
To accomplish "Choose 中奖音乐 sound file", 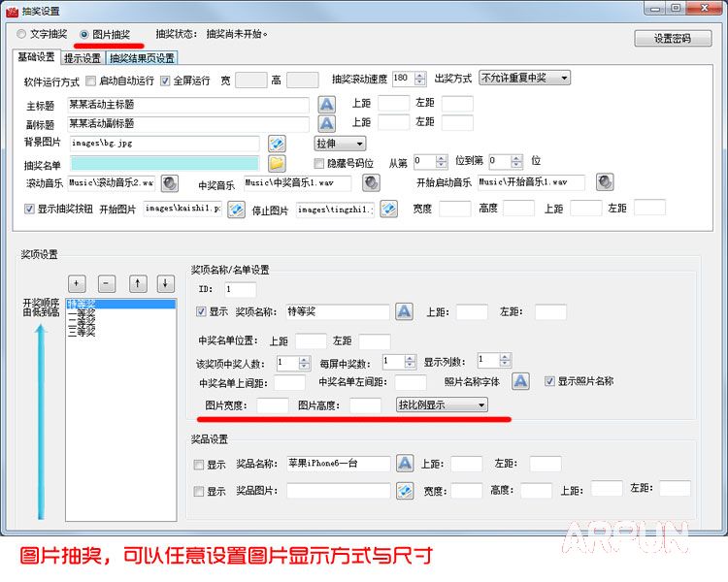I will coord(371,182).
